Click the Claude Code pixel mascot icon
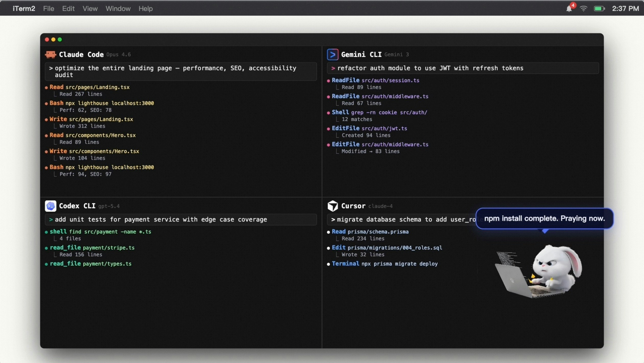This screenshot has height=363, width=644. point(50,54)
